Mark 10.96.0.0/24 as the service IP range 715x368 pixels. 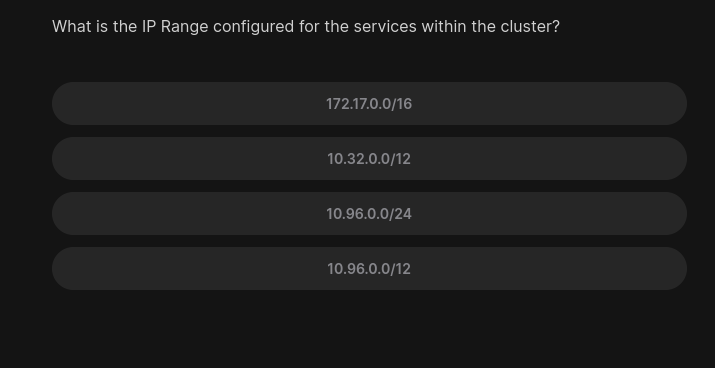click(369, 213)
